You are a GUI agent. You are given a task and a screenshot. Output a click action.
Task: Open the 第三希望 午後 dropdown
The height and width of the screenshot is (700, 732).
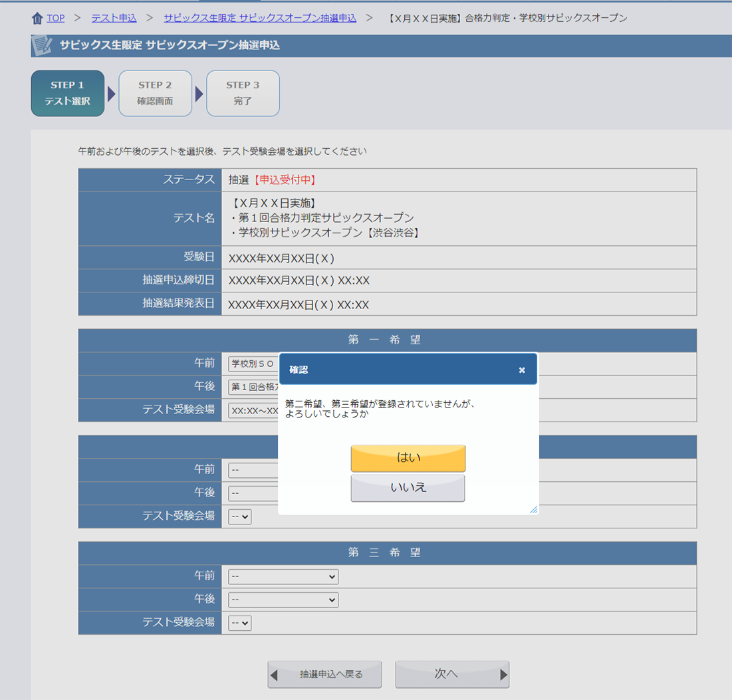pyautogui.click(x=283, y=600)
